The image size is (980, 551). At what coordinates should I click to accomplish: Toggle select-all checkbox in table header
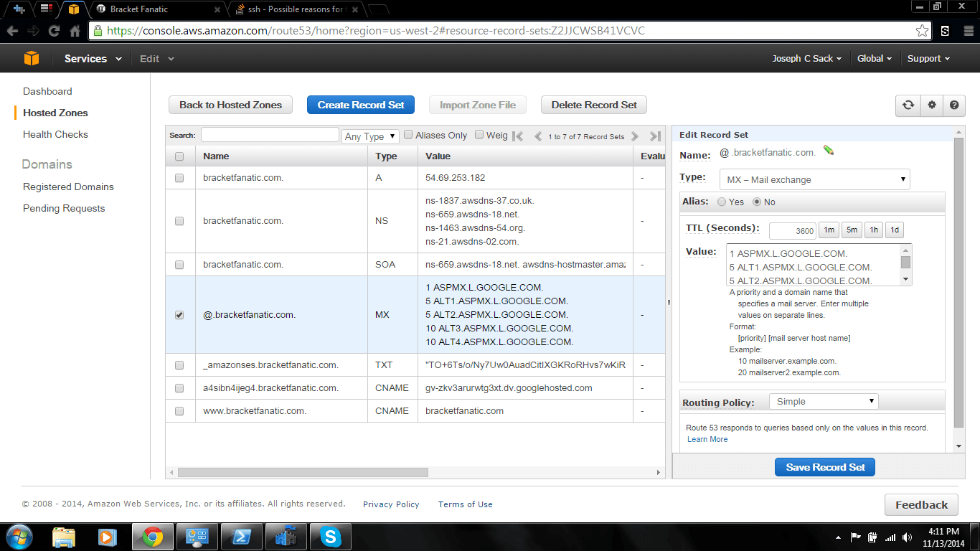[179, 156]
